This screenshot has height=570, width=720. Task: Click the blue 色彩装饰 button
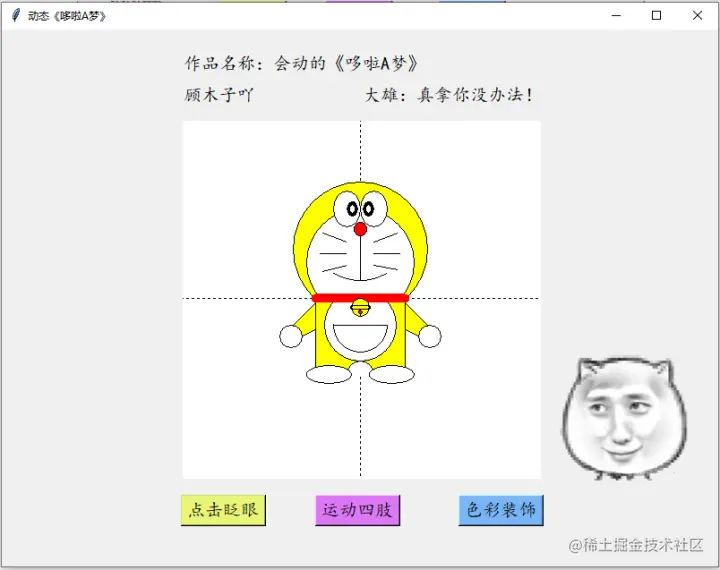501,510
